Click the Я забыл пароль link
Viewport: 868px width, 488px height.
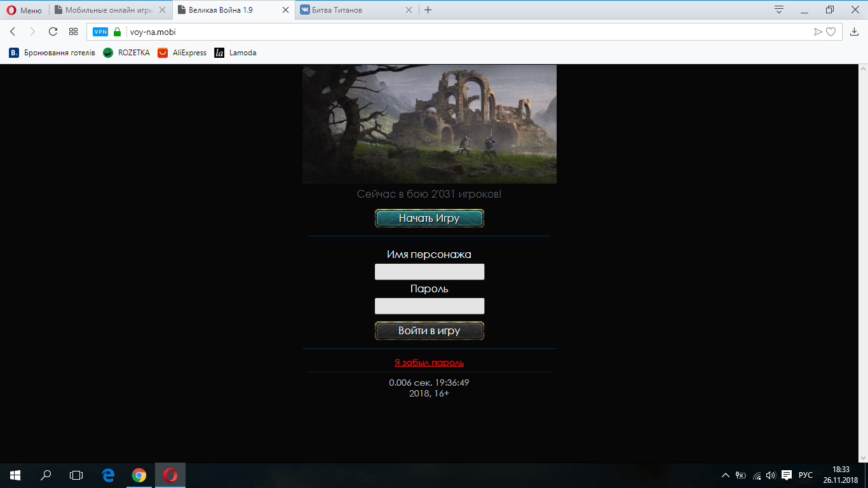pos(429,363)
